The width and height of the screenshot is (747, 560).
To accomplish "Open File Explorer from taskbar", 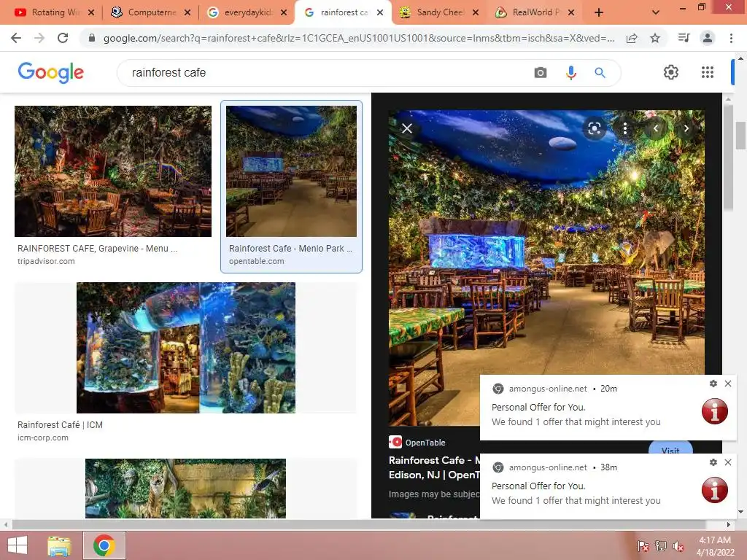I will [59, 545].
